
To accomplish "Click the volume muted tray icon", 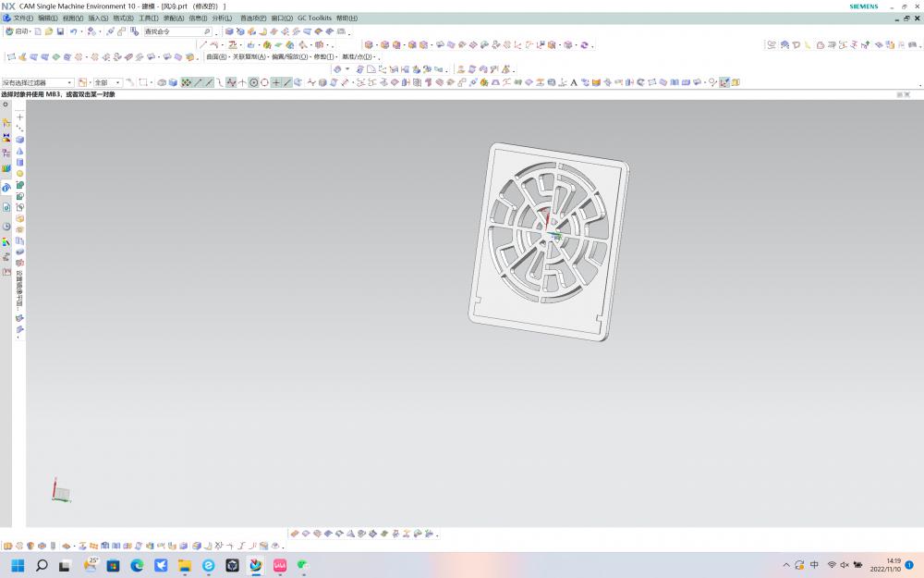I will pyautogui.click(x=845, y=565).
